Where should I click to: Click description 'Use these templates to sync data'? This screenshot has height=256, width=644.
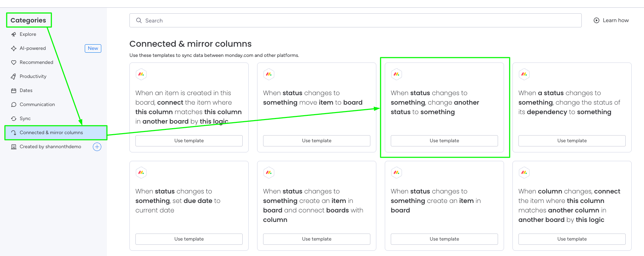click(214, 55)
